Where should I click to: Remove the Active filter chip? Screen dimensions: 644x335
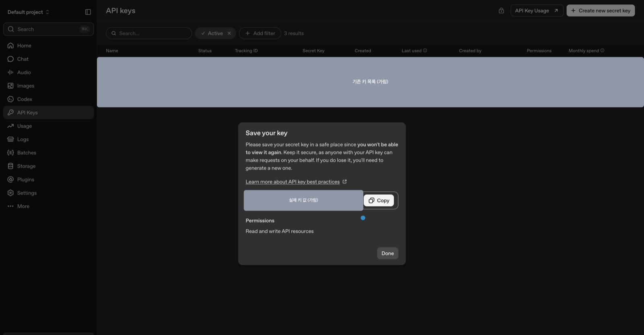[229, 33]
